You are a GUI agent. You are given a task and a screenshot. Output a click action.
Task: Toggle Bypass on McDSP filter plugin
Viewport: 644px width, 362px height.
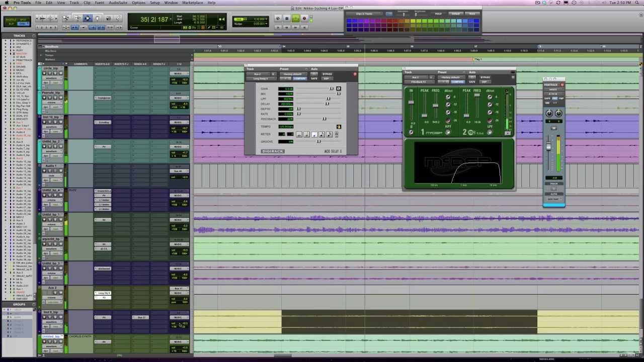point(485,77)
